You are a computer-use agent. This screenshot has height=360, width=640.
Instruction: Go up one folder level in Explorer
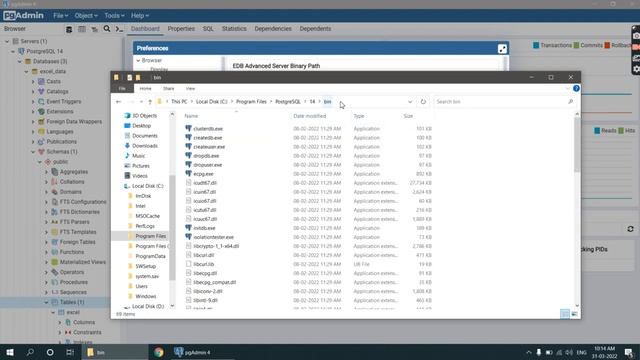pos(150,102)
